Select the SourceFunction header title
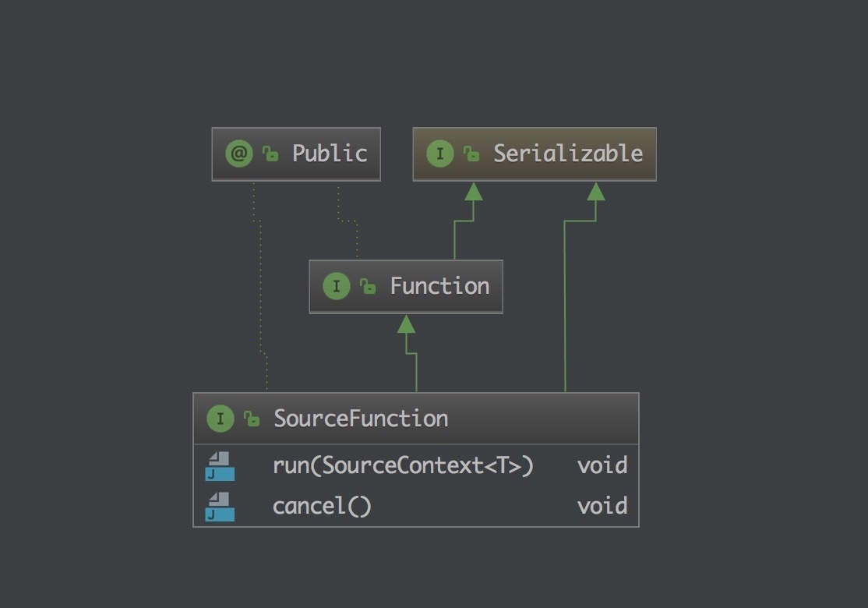 [x=361, y=419]
